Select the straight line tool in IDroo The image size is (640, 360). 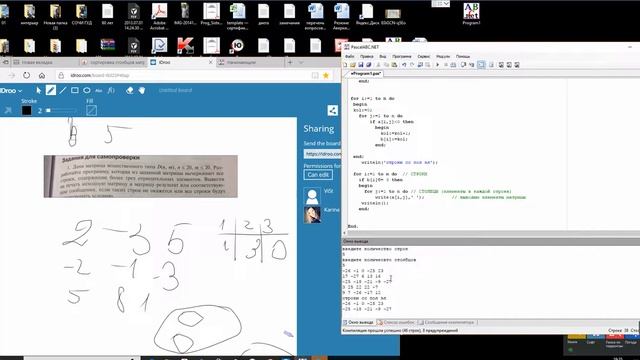[x=62, y=90]
